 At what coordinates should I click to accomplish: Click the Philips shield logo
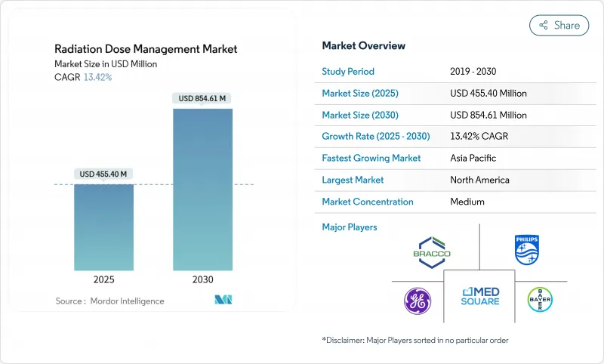pos(526,248)
